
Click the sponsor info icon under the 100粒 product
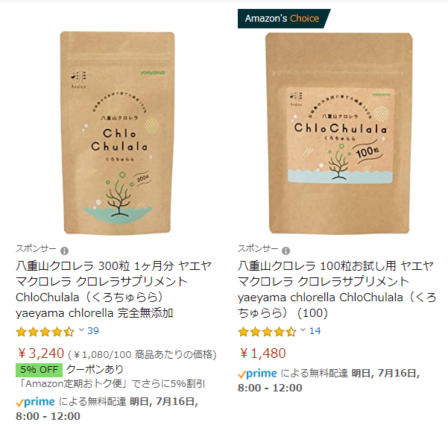tap(286, 250)
